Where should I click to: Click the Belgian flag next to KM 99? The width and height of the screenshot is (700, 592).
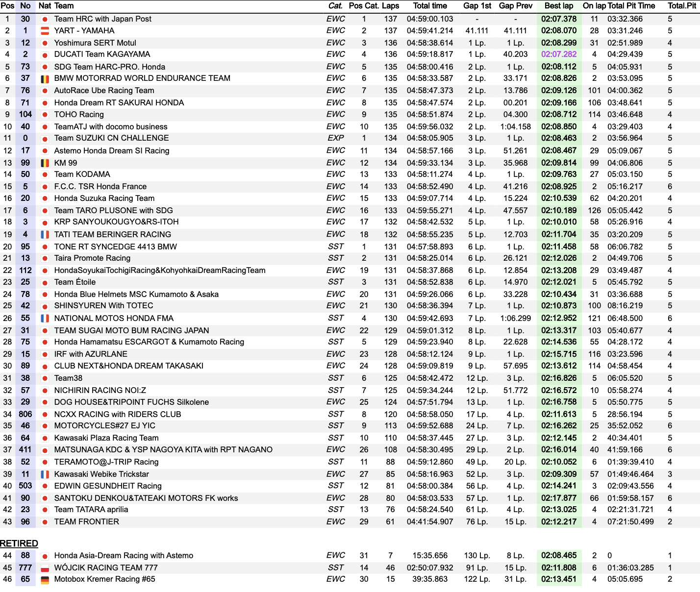[x=45, y=163]
